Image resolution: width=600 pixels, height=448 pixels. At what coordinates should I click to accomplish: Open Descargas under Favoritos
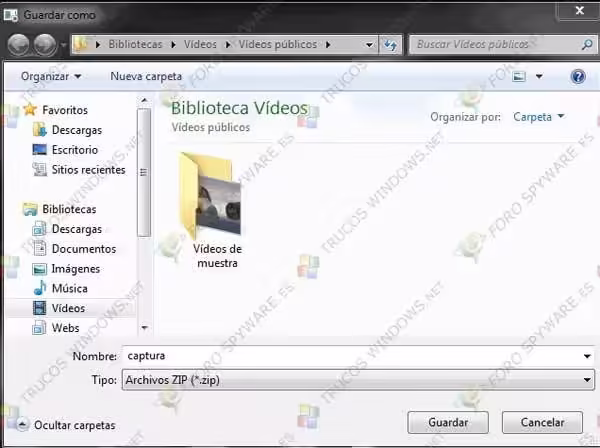point(77,130)
